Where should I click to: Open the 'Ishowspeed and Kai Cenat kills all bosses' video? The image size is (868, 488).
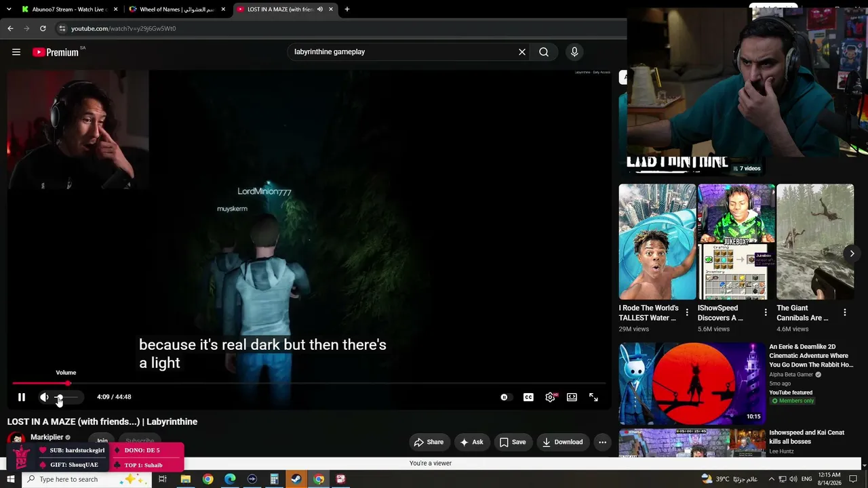click(x=807, y=437)
